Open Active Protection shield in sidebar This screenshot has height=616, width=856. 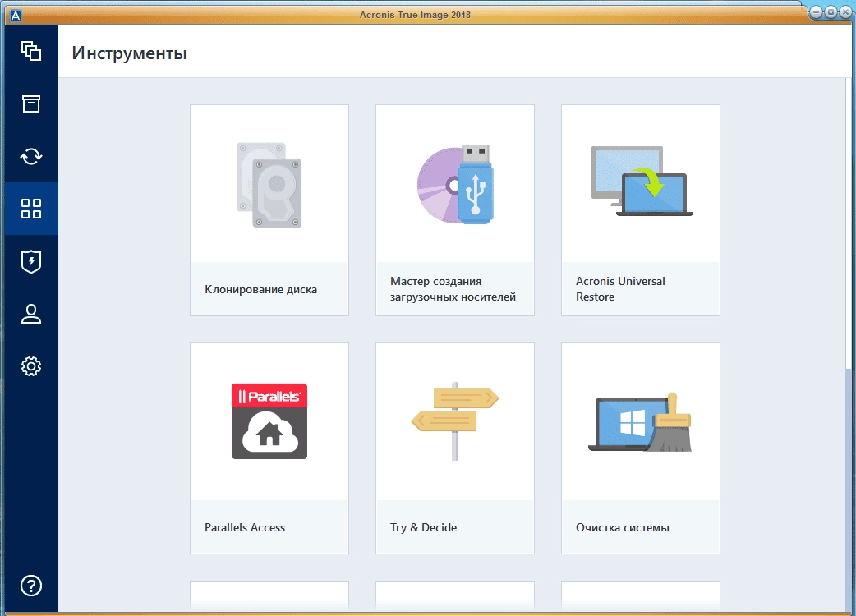(x=31, y=261)
